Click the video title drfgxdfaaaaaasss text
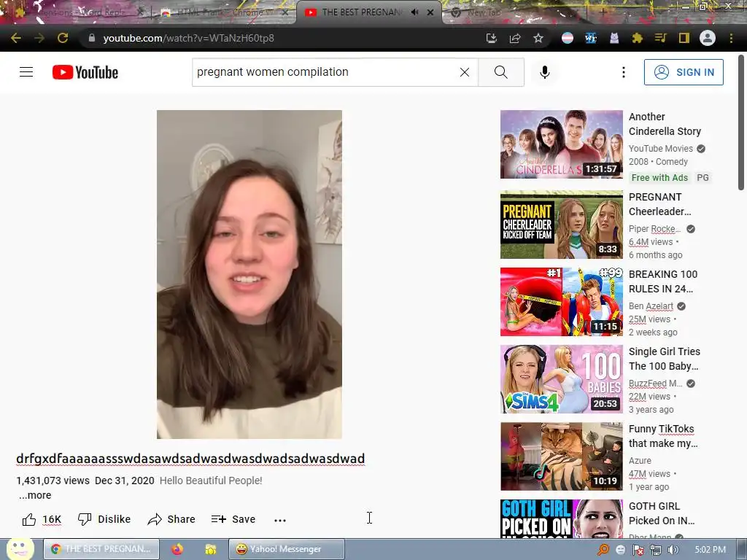This screenshot has width=747, height=560. [x=190, y=459]
